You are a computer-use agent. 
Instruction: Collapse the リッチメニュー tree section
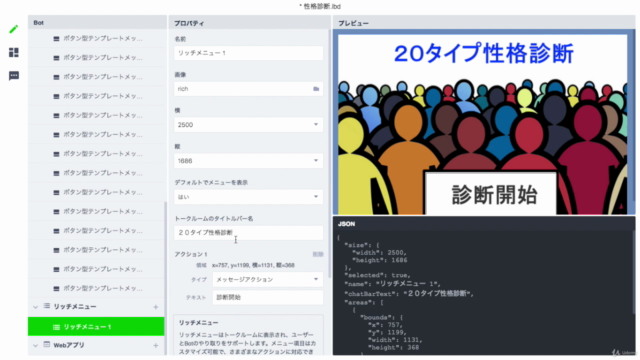pyautogui.click(x=36, y=307)
